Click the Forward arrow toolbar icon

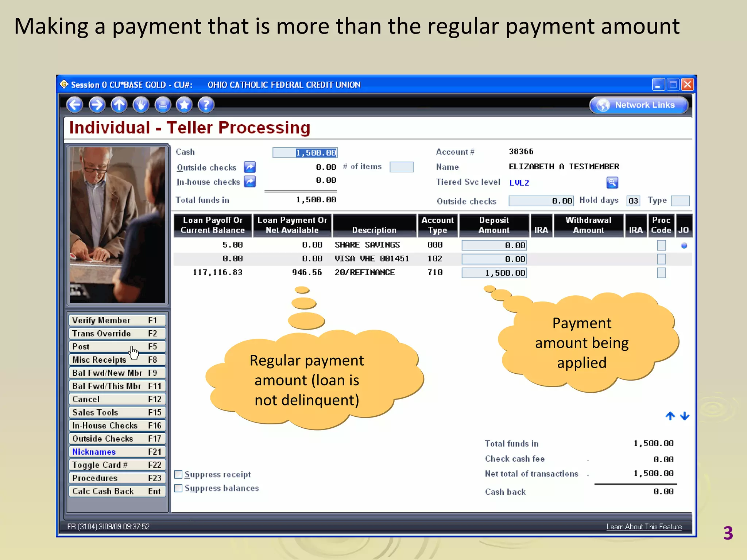coord(97,105)
